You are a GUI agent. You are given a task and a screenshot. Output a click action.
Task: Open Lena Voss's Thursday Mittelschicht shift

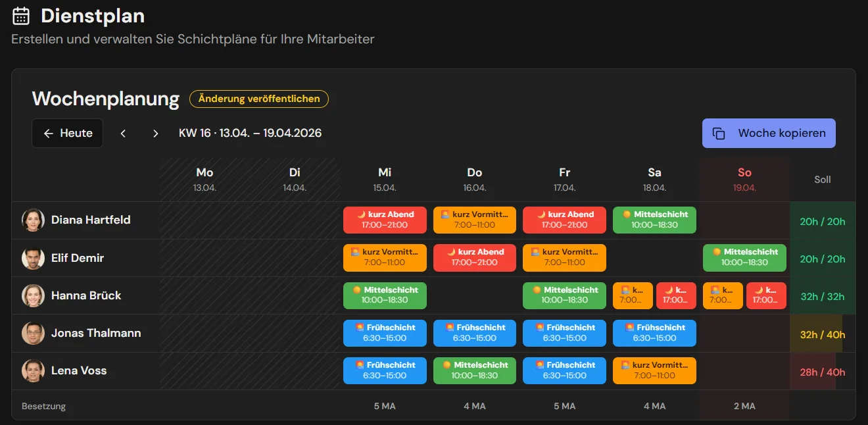[475, 370]
